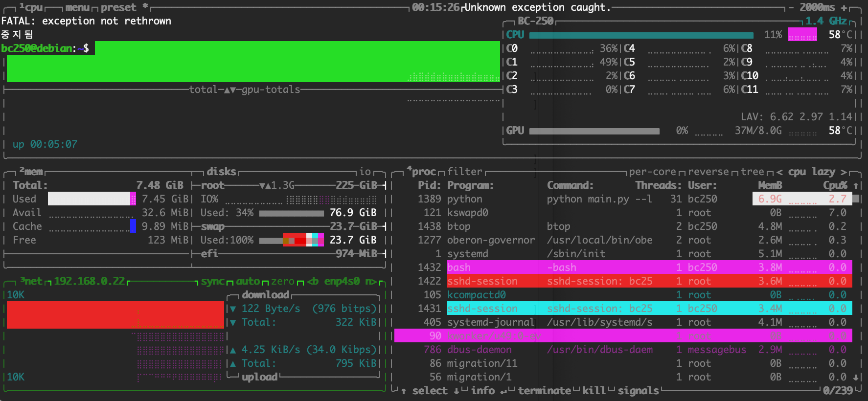This screenshot has width=868, height=401.
Task: Click the Cpu% column header
Action: (835, 185)
